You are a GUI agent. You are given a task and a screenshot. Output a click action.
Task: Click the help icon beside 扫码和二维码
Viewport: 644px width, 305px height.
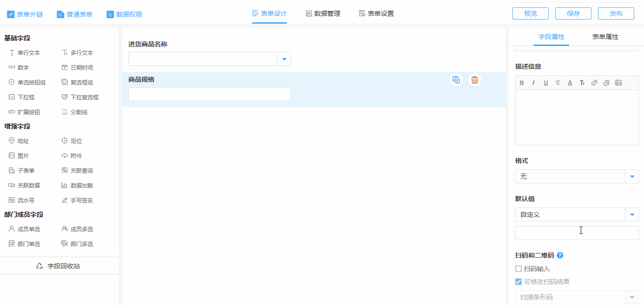560,255
